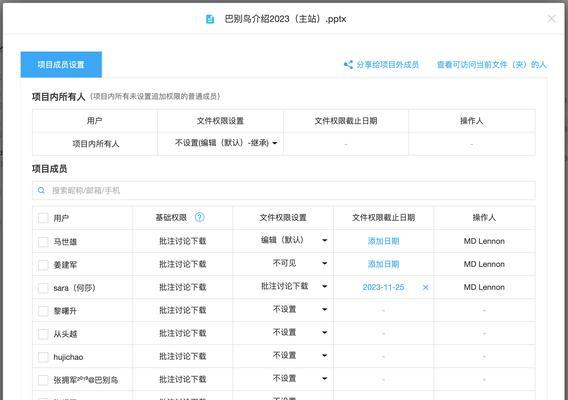This screenshot has height=400, width=568.
Task: Click the user name 黎曙升
Action: click(65, 311)
